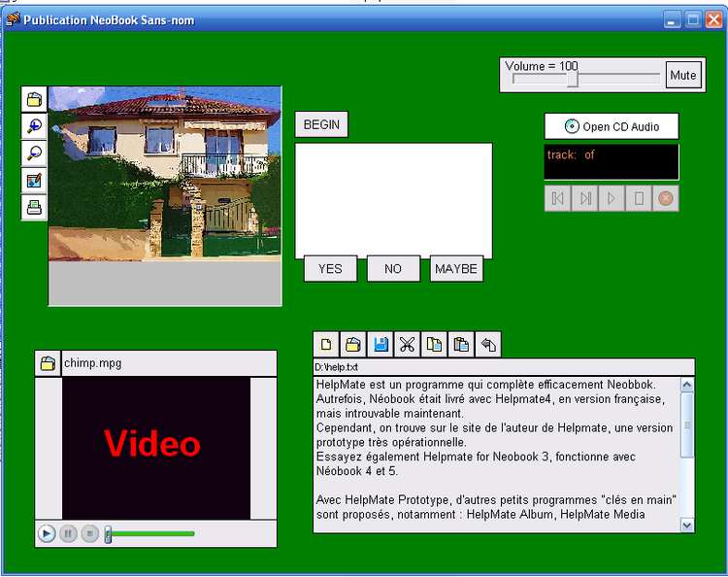
Task: Click the red CD eject button
Action: (x=665, y=199)
